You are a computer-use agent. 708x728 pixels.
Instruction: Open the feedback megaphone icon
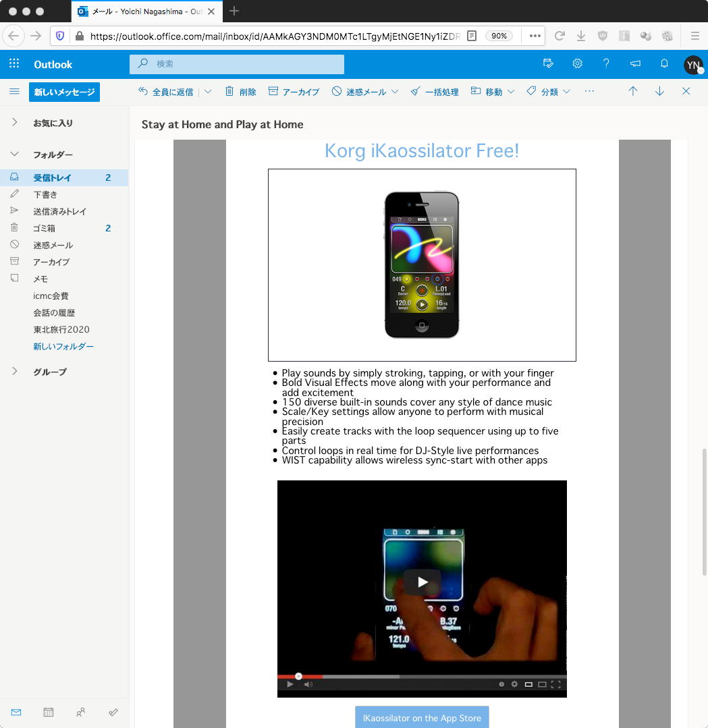pos(635,63)
